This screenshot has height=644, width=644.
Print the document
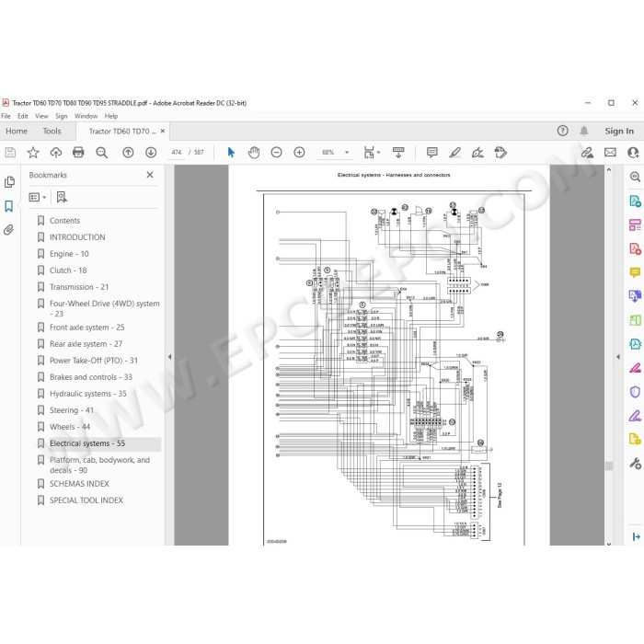(78, 153)
